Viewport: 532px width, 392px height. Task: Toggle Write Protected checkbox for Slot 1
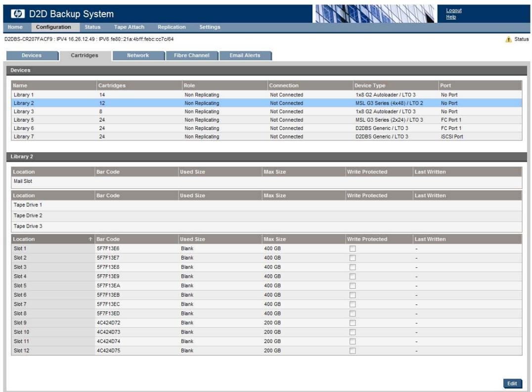[x=353, y=249]
